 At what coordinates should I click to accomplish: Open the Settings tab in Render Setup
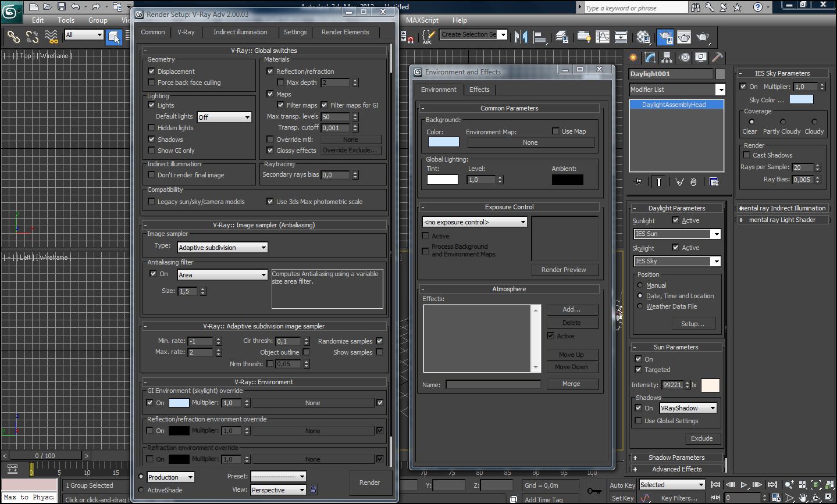[x=295, y=32]
